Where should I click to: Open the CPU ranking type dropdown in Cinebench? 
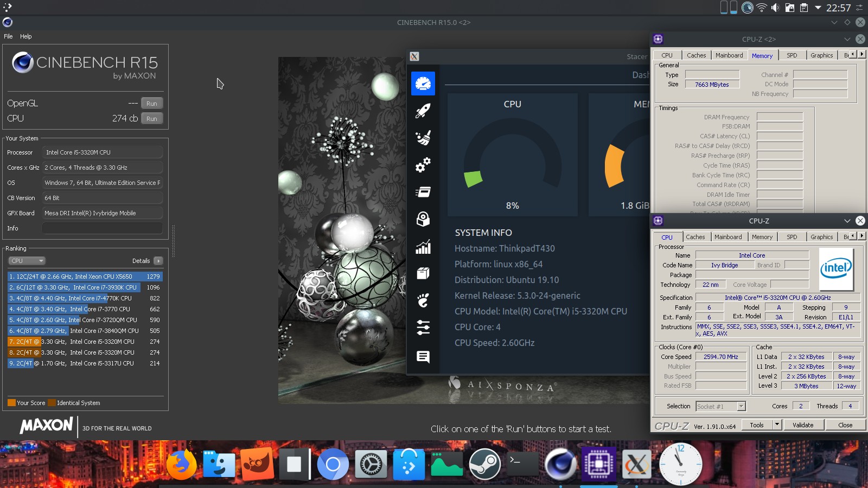(x=27, y=261)
